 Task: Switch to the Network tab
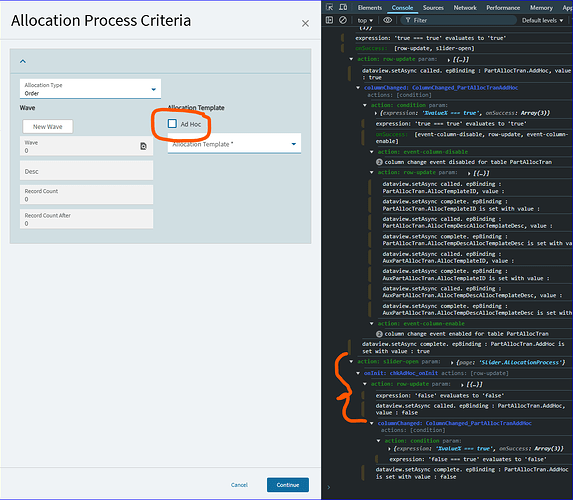[465, 8]
